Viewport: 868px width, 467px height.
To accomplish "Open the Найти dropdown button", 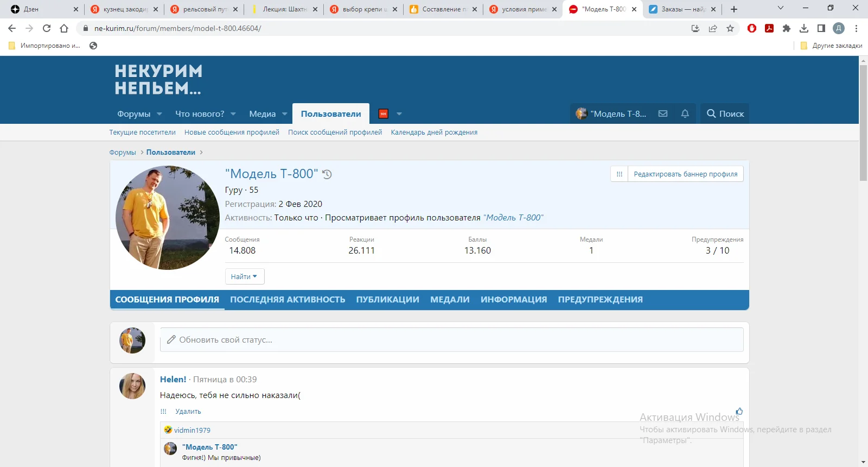I will (245, 276).
